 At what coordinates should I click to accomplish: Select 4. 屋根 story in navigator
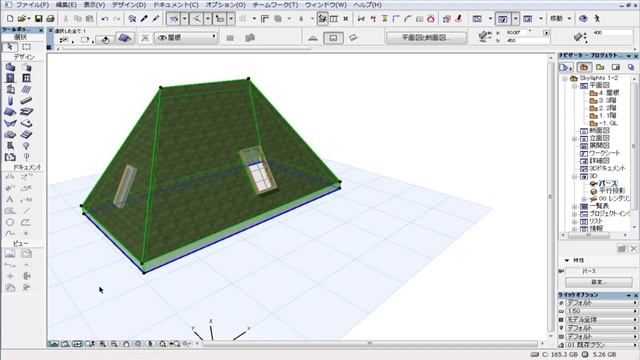pyautogui.click(x=609, y=93)
